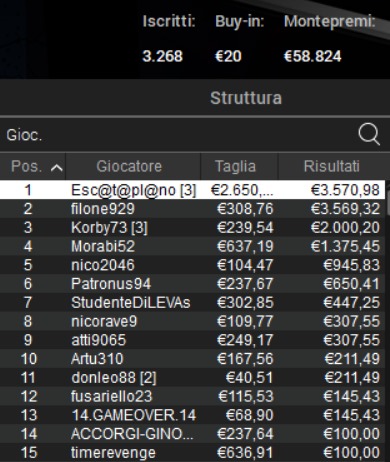Click the Gioc. search input field
This screenshot has height=462, width=390.
click(x=180, y=135)
